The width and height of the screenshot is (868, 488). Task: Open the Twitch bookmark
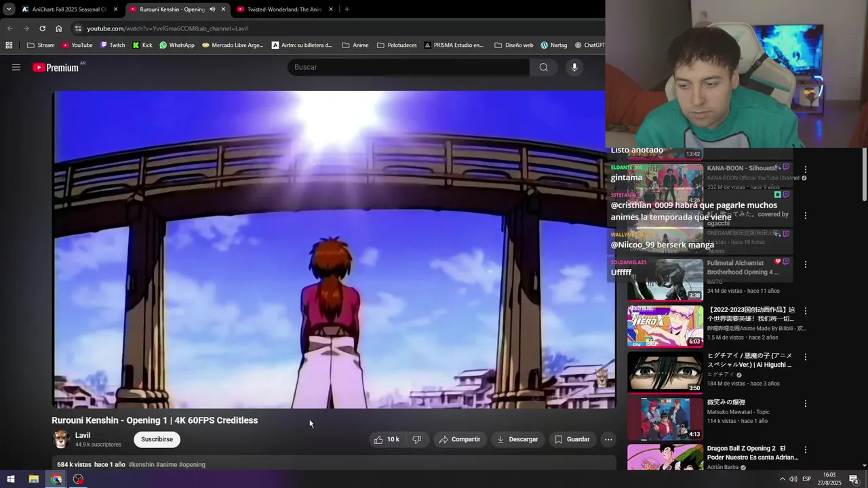(113, 45)
